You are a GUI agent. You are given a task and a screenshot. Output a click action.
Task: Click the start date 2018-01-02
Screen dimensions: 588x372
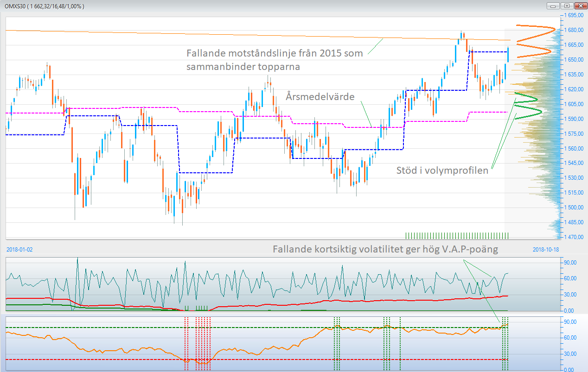pyautogui.click(x=20, y=249)
